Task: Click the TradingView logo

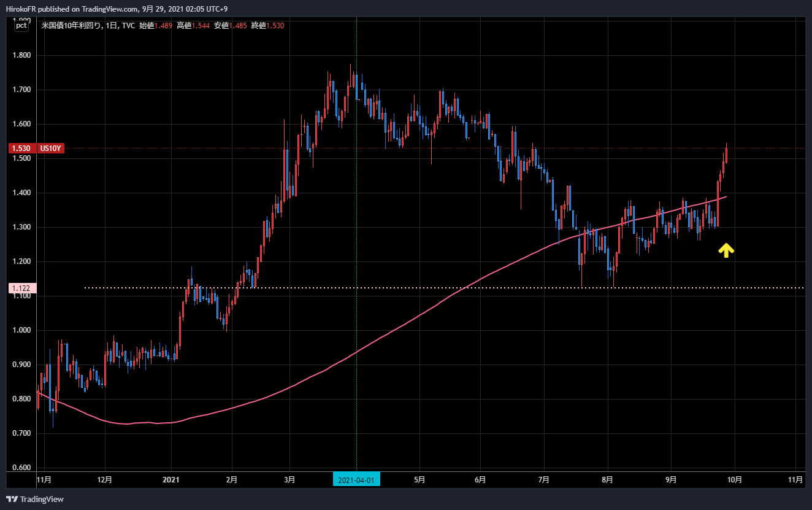Action: click(x=35, y=499)
